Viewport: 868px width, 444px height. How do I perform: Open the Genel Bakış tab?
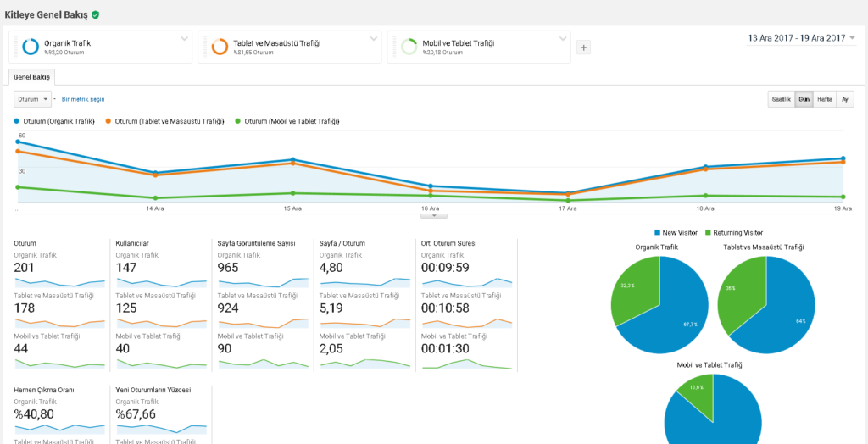click(32, 77)
